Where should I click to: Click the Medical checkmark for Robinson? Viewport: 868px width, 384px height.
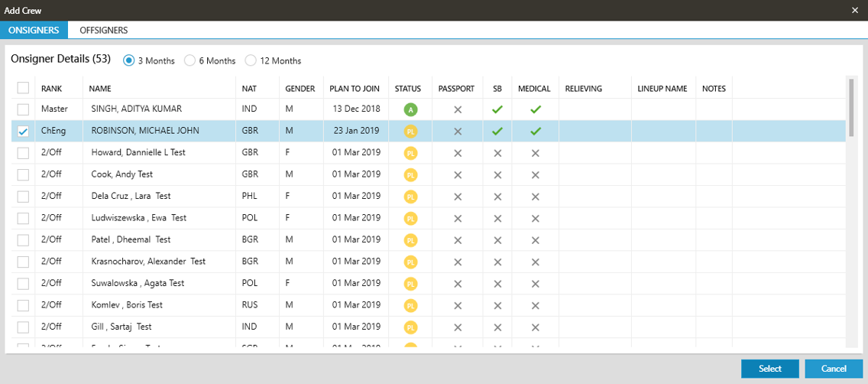coord(535,132)
